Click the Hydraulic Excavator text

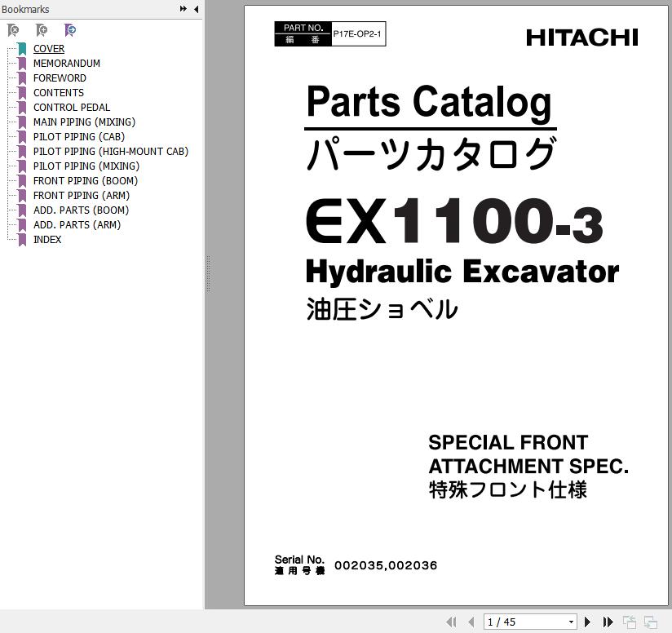point(462,272)
